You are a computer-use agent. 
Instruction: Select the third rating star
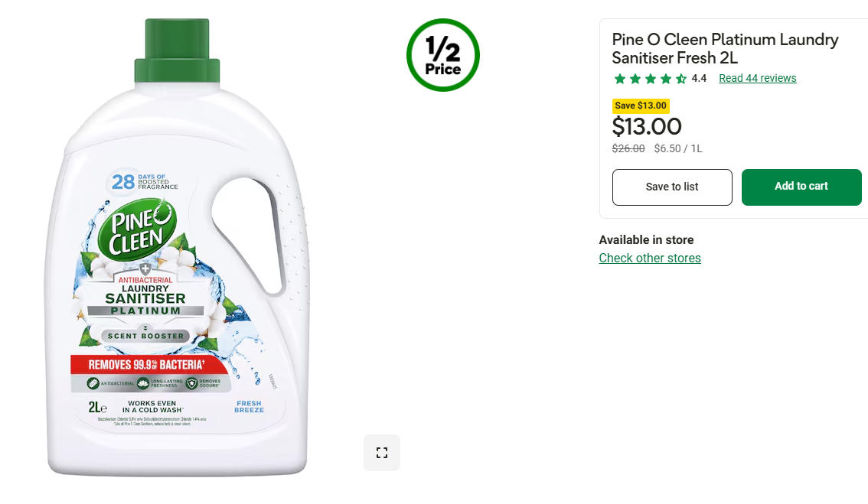(651, 79)
